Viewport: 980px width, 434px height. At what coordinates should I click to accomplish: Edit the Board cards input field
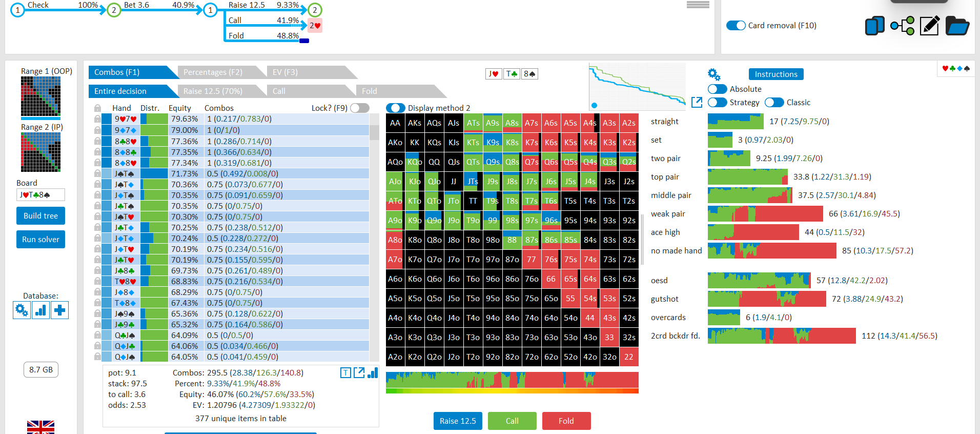tap(40, 195)
